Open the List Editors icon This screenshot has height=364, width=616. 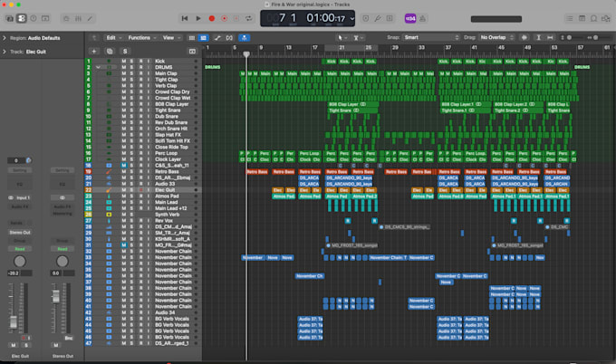coord(569,18)
